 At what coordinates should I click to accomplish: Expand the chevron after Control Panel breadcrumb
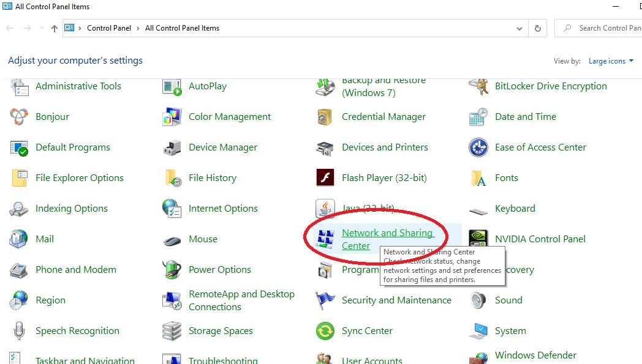(x=138, y=28)
